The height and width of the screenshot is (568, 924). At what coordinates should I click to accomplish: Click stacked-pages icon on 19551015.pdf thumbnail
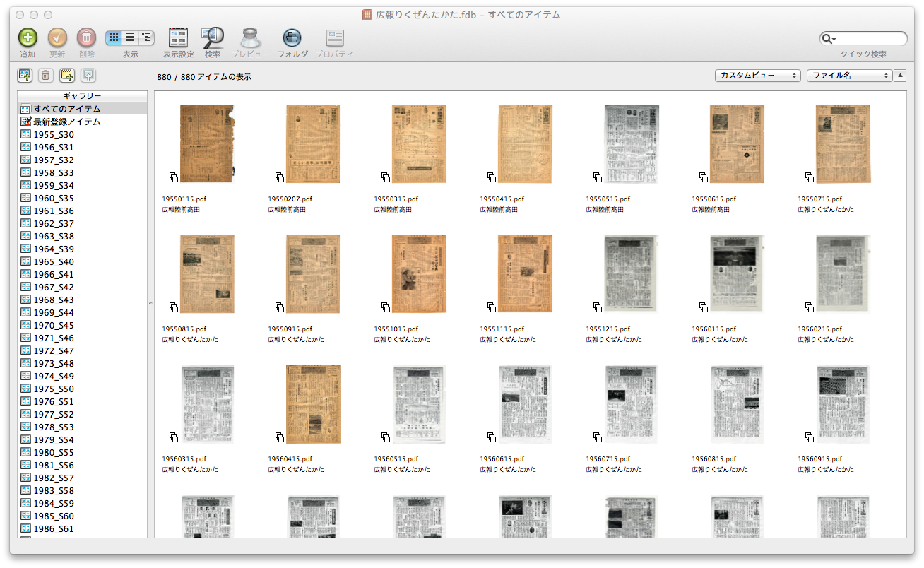(386, 307)
